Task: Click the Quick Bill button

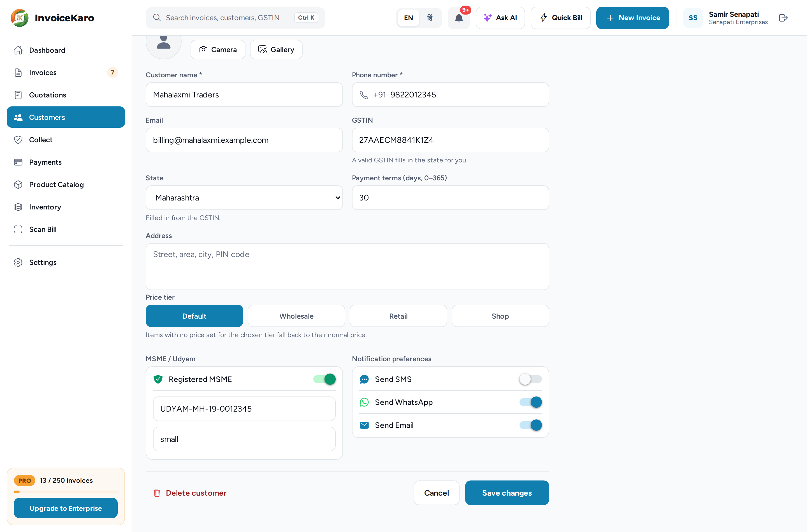Action: (560, 18)
